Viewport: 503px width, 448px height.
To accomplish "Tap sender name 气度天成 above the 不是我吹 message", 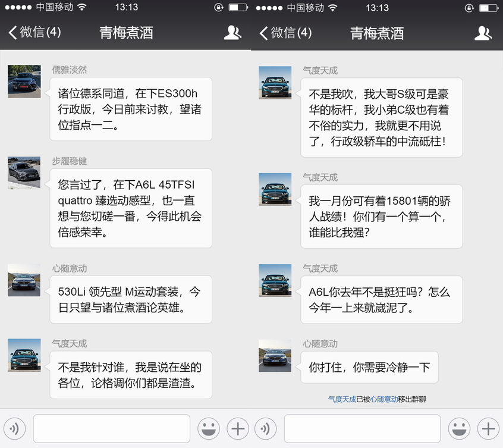I will pyautogui.click(x=320, y=71).
